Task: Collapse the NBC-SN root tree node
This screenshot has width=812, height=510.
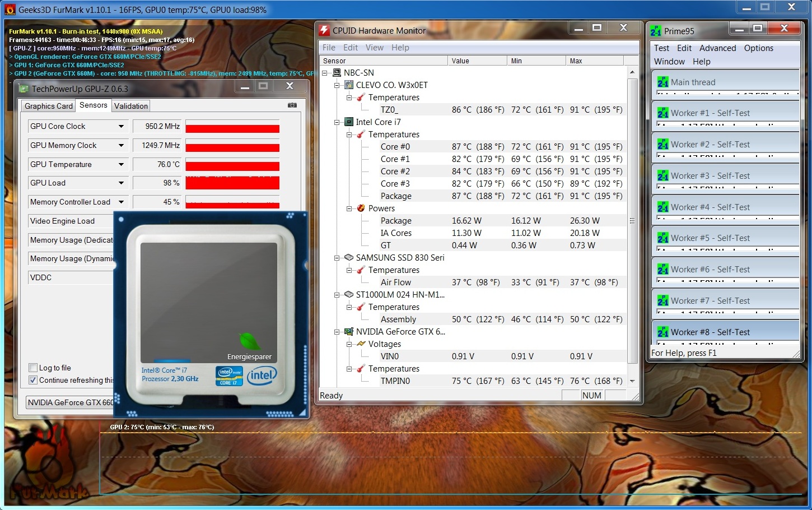Action: point(324,73)
